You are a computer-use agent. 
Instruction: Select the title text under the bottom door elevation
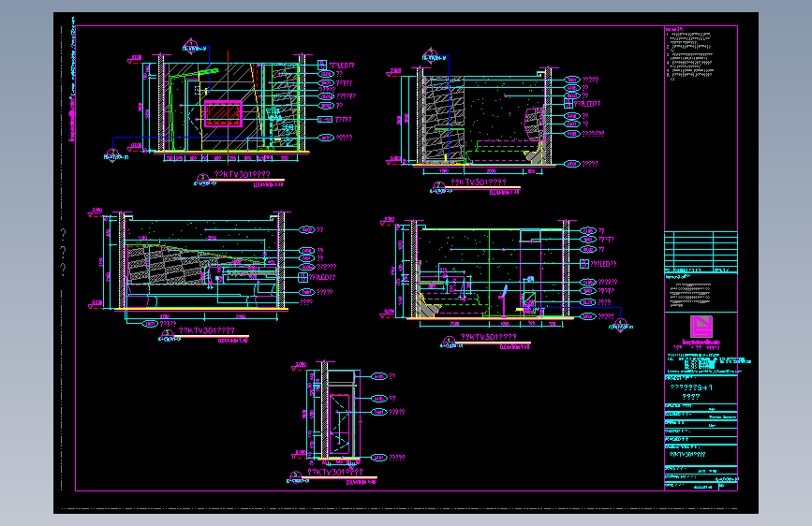pos(335,472)
